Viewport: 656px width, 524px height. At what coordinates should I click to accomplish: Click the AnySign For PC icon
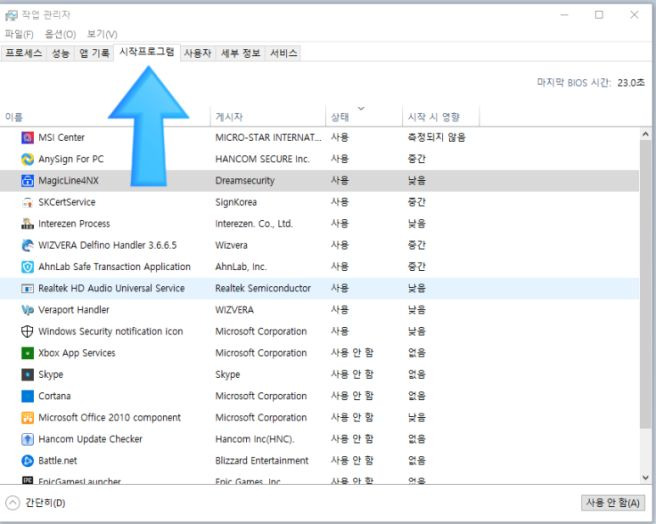27,159
